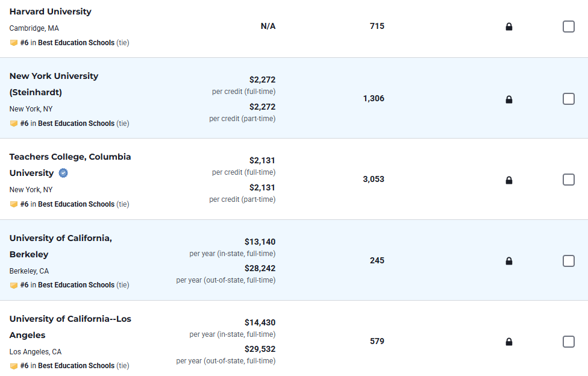Click the verified badge beside Teachers College, Columbia University

point(63,173)
